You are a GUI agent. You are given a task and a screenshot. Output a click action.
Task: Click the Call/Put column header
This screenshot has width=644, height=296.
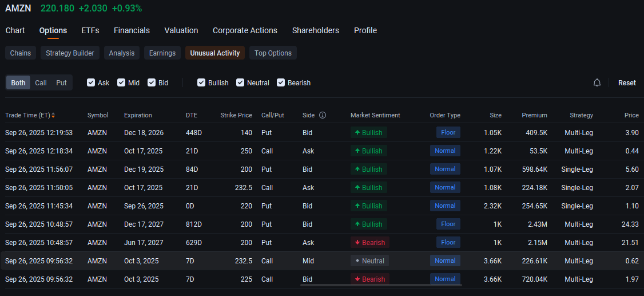tap(274, 115)
